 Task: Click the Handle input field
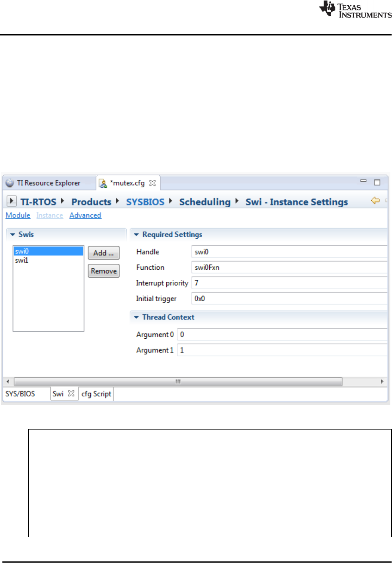tap(289, 252)
